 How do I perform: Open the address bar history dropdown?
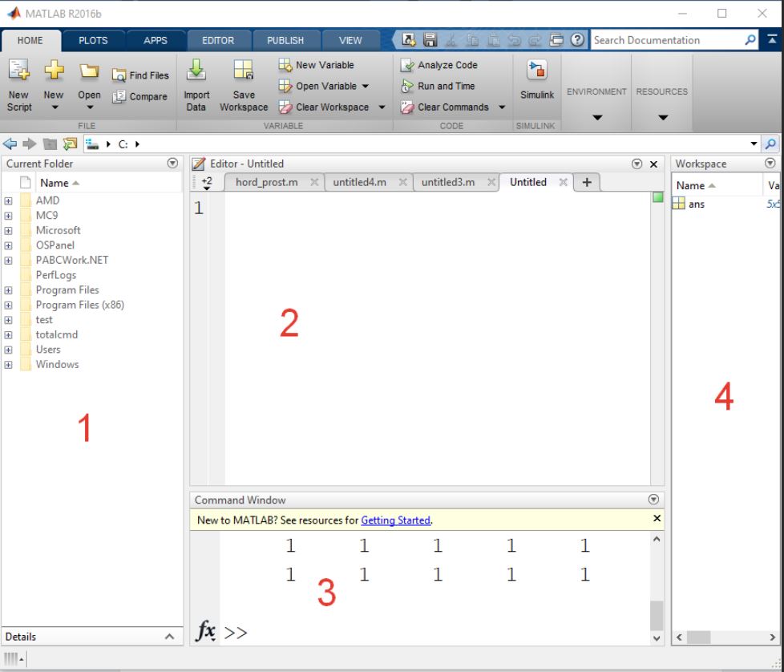click(754, 144)
